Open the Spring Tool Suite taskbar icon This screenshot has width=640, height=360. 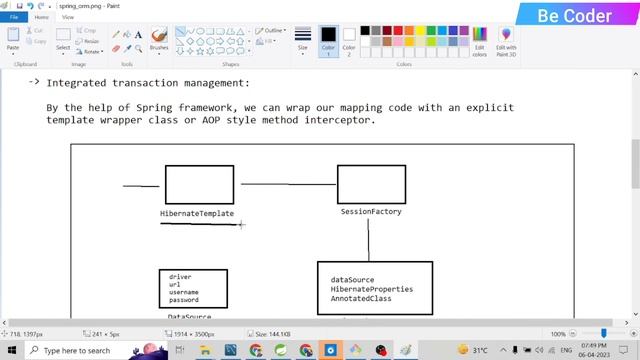click(x=281, y=350)
